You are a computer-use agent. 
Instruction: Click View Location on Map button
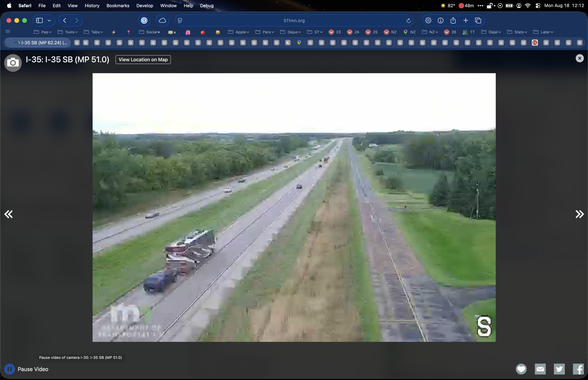click(143, 60)
